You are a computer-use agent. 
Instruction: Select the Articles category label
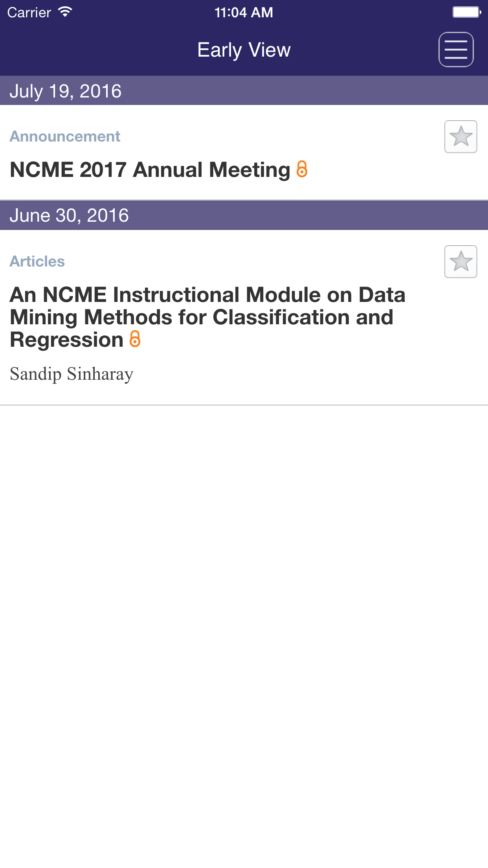pos(37,261)
